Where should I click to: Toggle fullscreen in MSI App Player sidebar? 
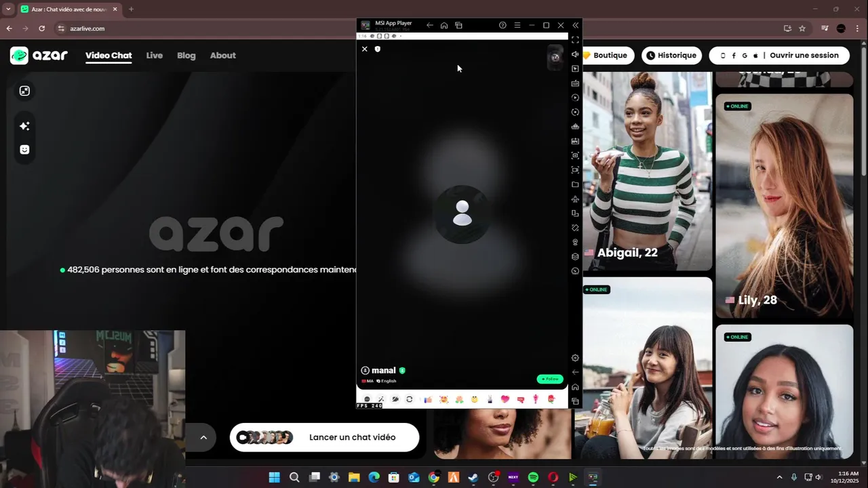pos(576,40)
